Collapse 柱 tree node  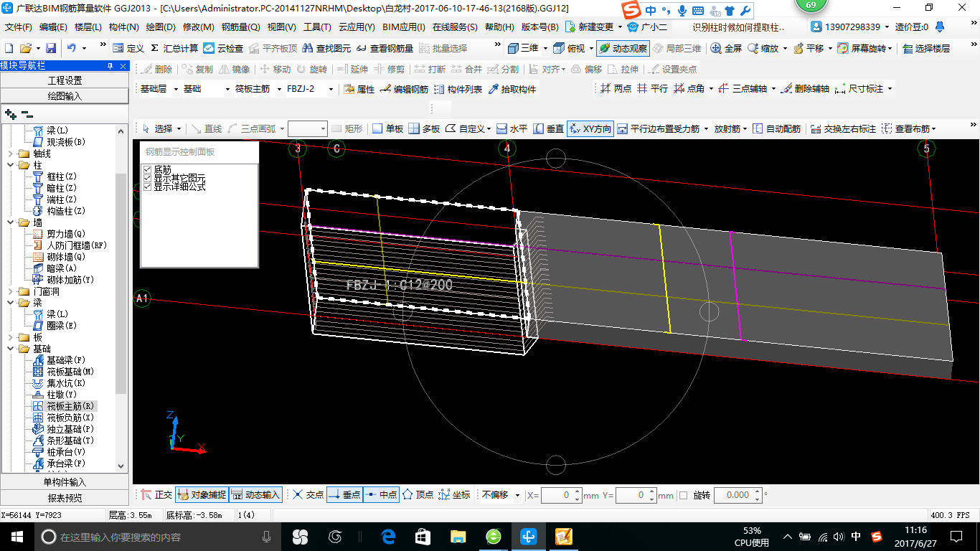tap(10, 165)
